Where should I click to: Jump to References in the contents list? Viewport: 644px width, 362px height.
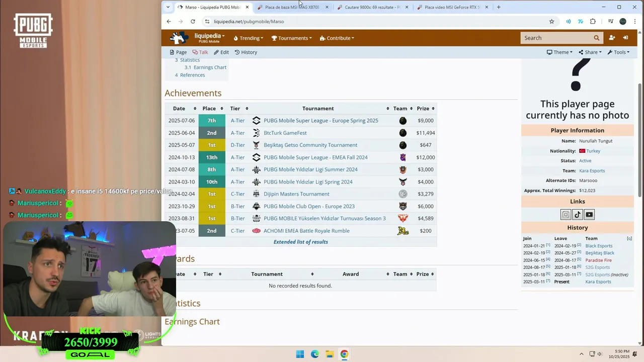190,75
